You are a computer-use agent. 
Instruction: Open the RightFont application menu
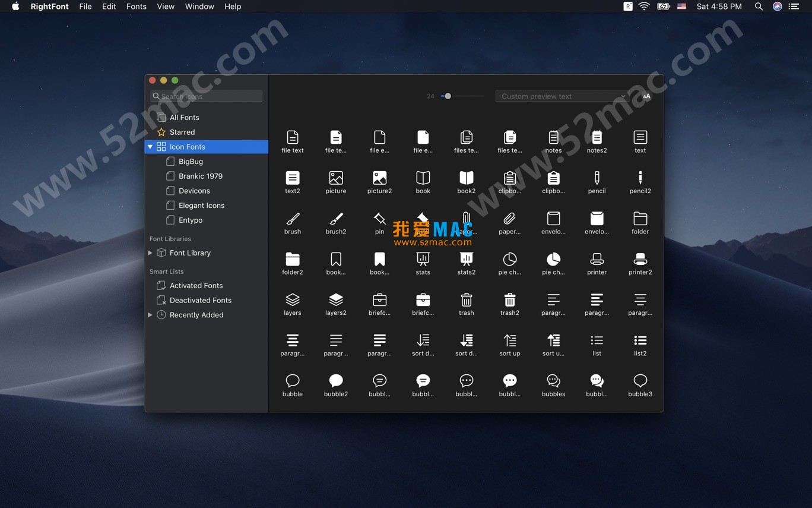click(x=50, y=7)
